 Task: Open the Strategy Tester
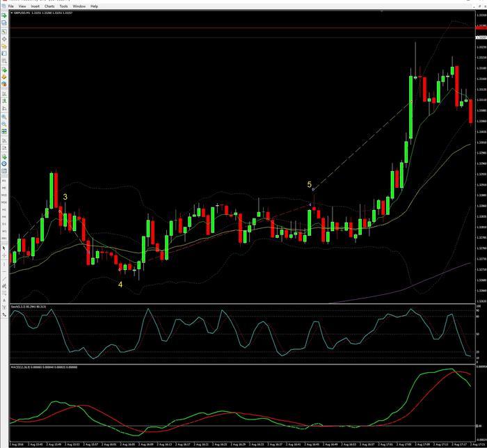point(4,61)
